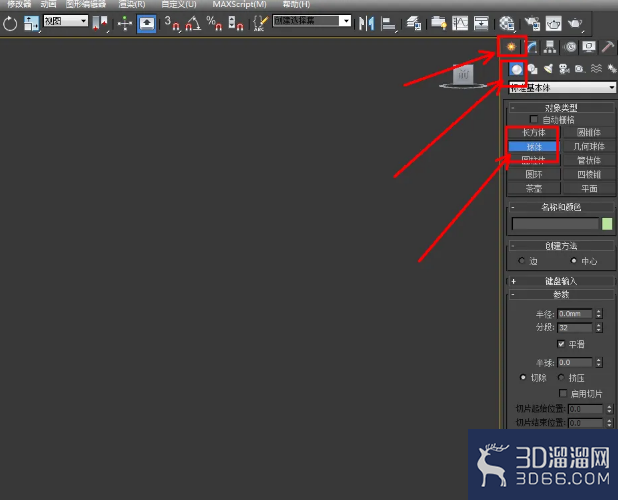The height and width of the screenshot is (500, 618).
Task: Toggle the Angle Snap icon
Action: (x=193, y=23)
